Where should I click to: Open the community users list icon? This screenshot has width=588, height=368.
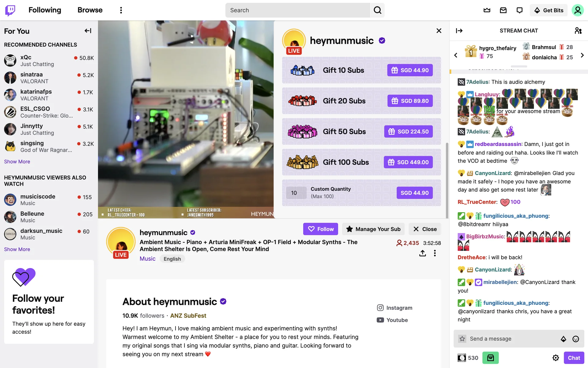(x=578, y=31)
